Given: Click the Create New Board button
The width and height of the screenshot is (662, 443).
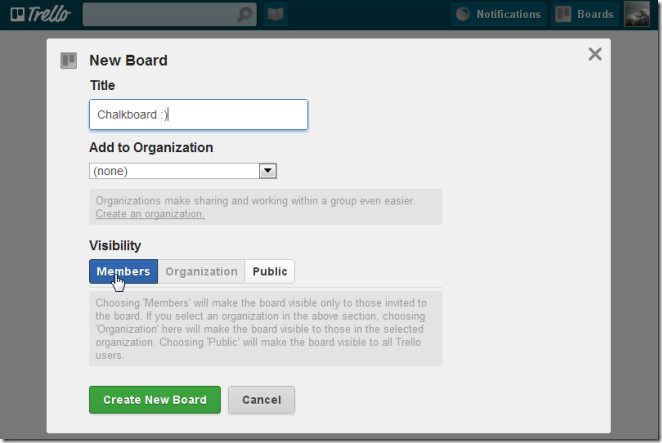Looking at the screenshot, I should [x=155, y=400].
